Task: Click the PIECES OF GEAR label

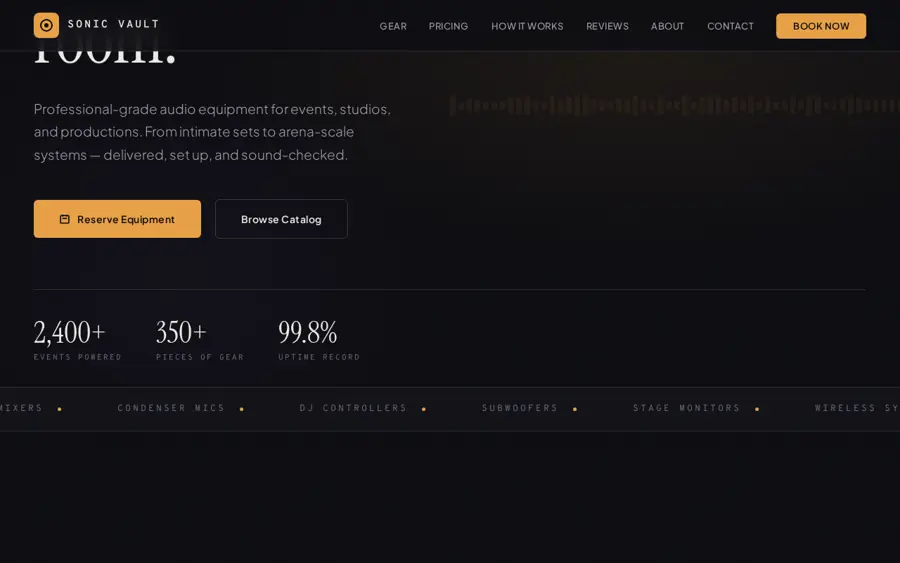Action: (x=200, y=357)
